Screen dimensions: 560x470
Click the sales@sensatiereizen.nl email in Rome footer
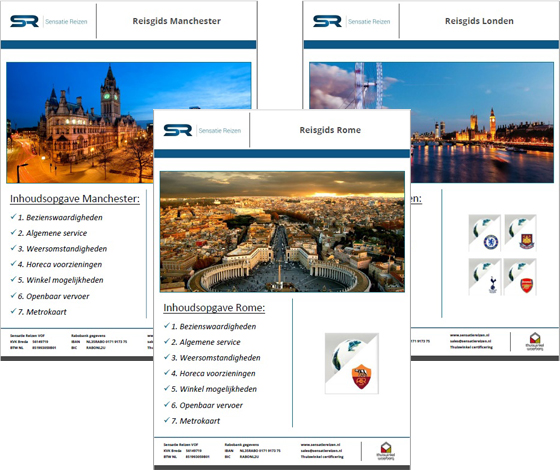(321, 451)
